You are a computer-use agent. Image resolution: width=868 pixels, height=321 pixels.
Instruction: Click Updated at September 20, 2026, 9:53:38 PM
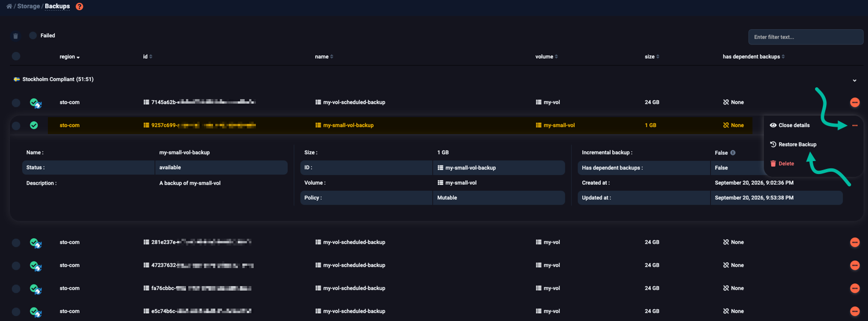click(754, 198)
